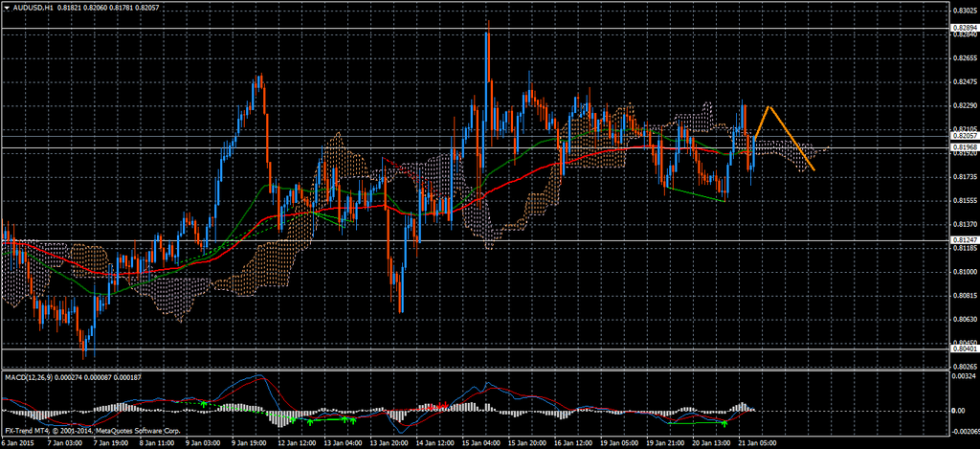Click the 7 Jan 19:00 time label

113,443
